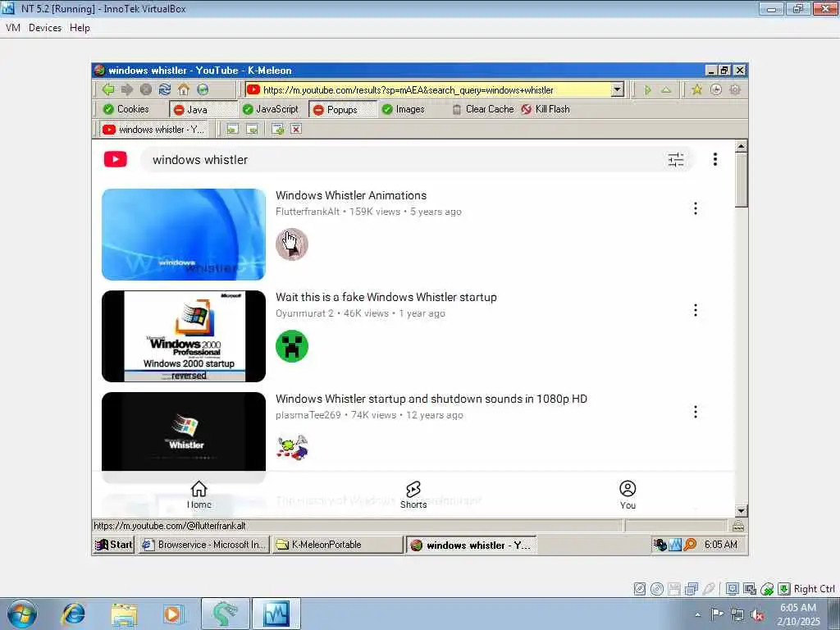This screenshot has height=630, width=840.
Task: Click the guest 'windows whistler - Y...' taskbar button
Action: [x=470, y=546]
